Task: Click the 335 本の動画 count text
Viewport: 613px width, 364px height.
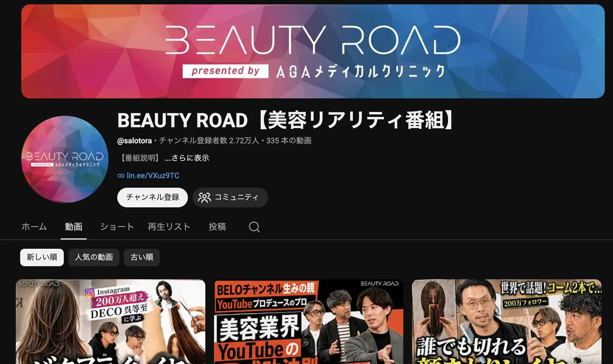Action: pos(289,141)
